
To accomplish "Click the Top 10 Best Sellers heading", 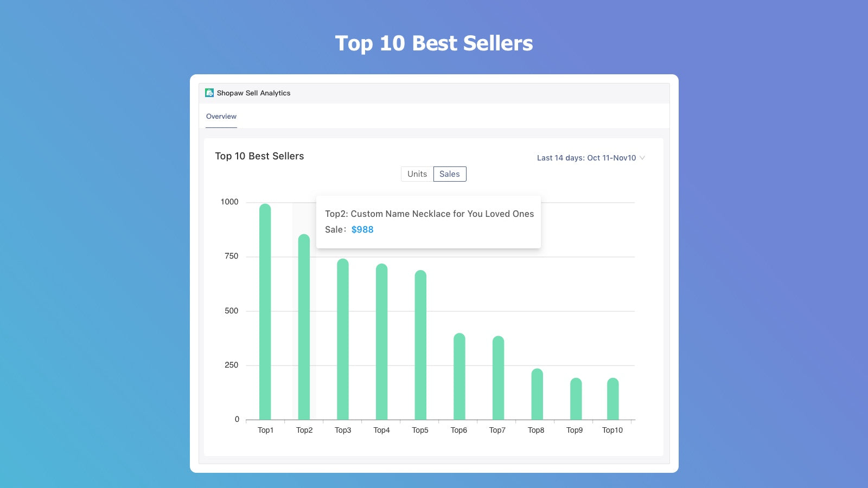I will [x=259, y=156].
